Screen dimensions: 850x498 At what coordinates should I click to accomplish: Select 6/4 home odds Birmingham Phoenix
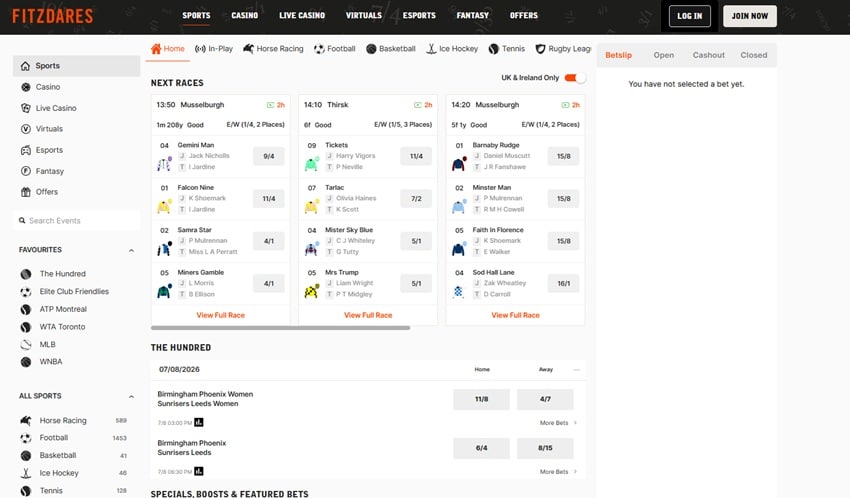point(481,448)
